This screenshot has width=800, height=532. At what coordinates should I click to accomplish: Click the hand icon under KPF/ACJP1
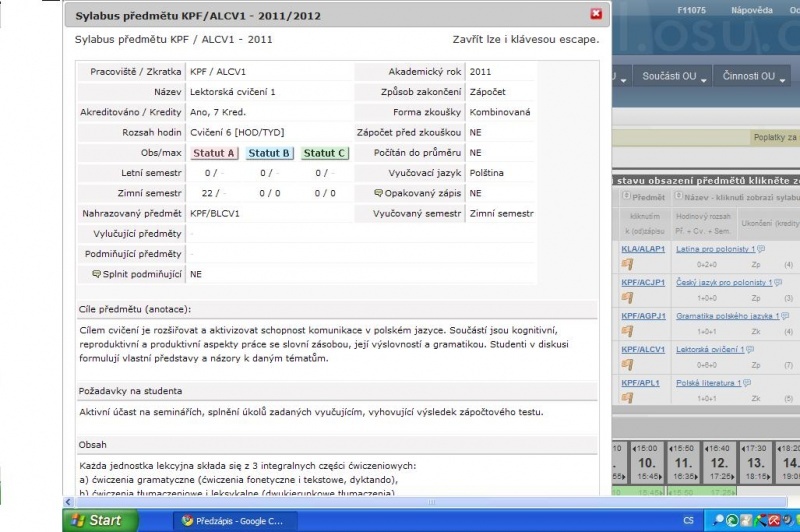point(629,298)
